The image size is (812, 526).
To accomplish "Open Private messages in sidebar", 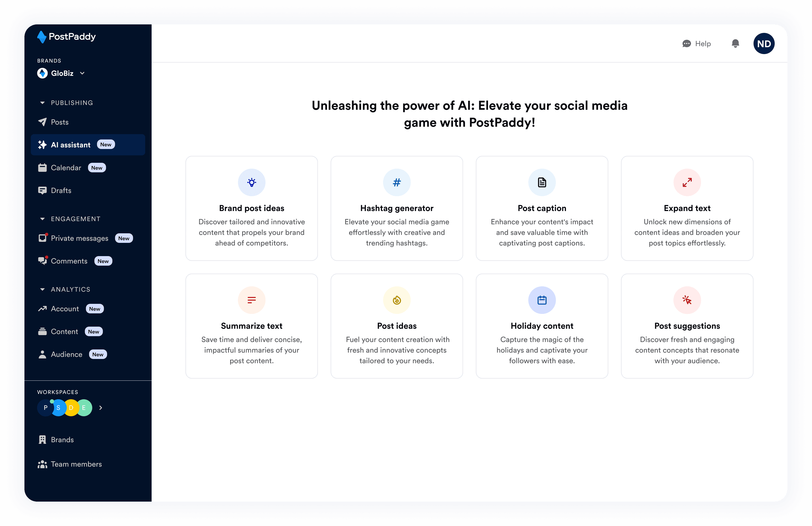I will pyautogui.click(x=79, y=238).
